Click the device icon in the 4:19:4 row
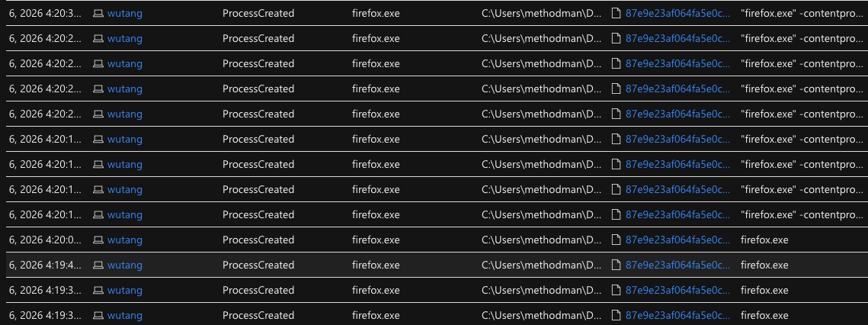The width and height of the screenshot is (868, 325). pos(98,265)
